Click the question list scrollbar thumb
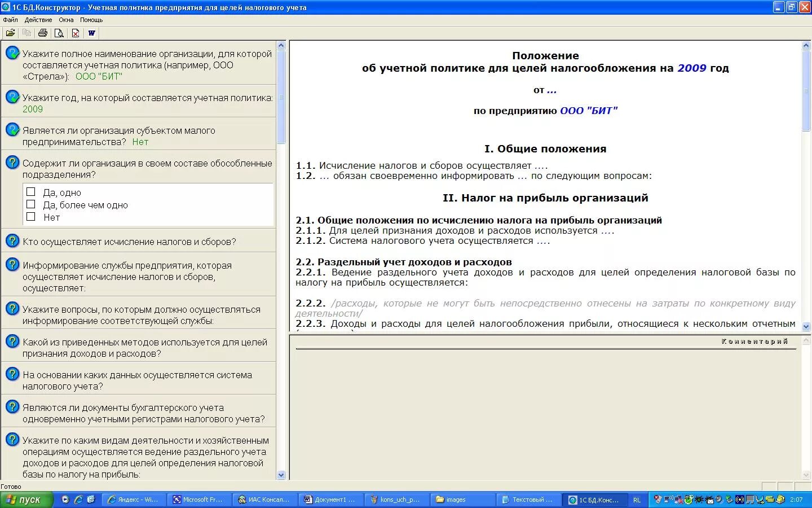 pyautogui.click(x=281, y=97)
